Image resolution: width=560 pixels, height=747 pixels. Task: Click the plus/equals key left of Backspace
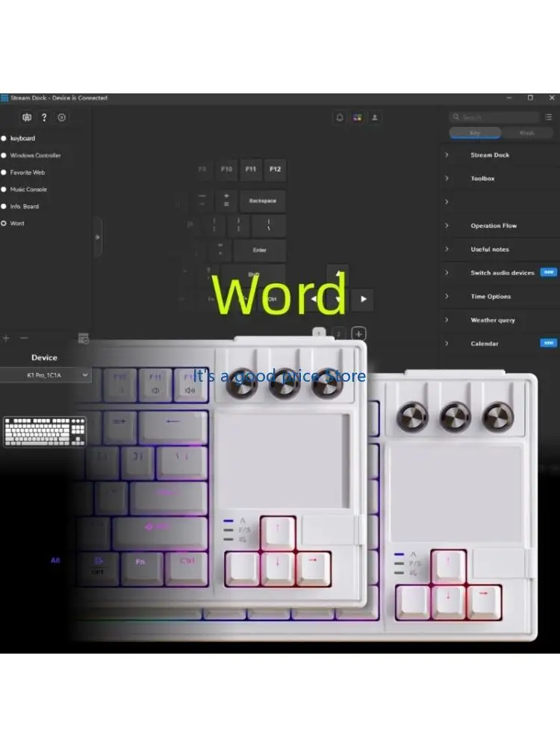[227, 200]
